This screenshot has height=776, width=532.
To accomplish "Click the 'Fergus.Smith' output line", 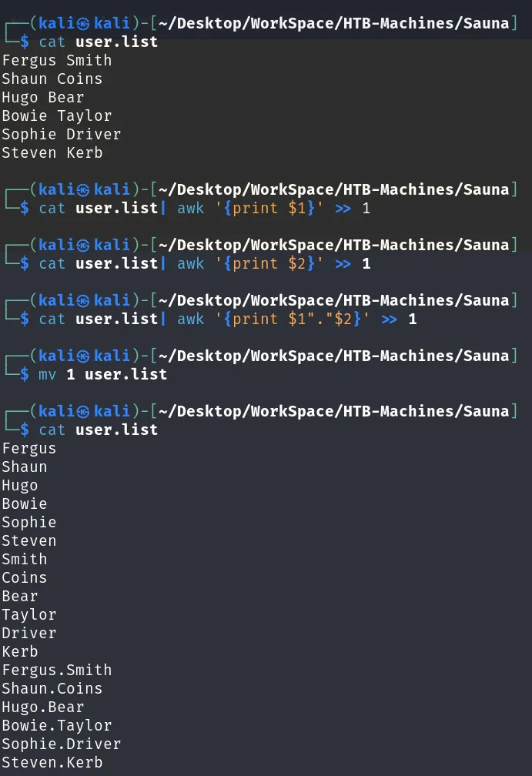I will click(x=57, y=670).
